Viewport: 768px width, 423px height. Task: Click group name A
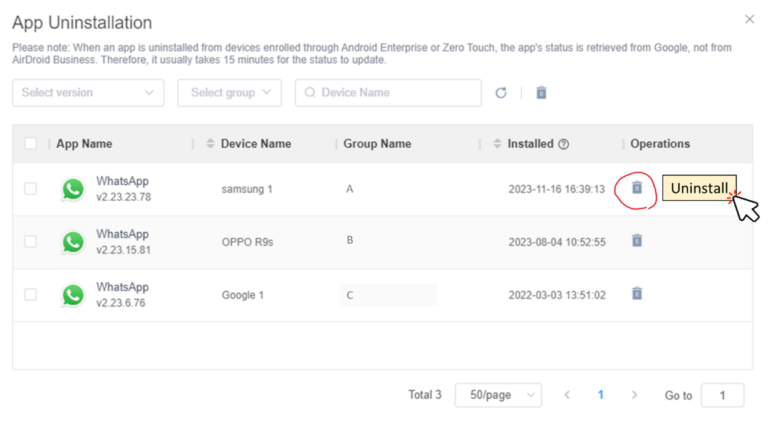click(350, 189)
